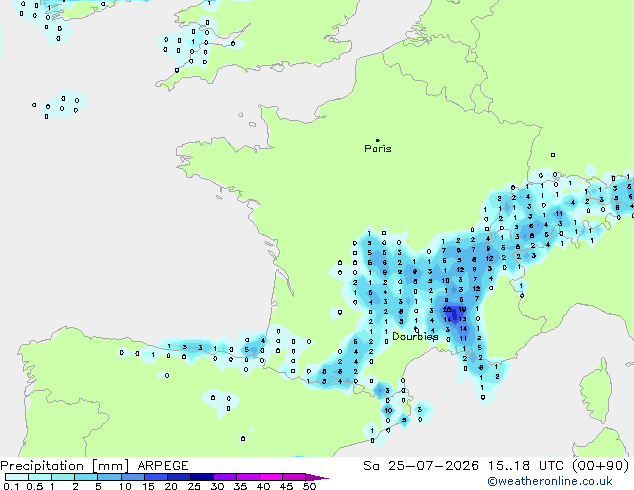Click the '13' precipitation value on the map
The image size is (634, 490).
463,319
